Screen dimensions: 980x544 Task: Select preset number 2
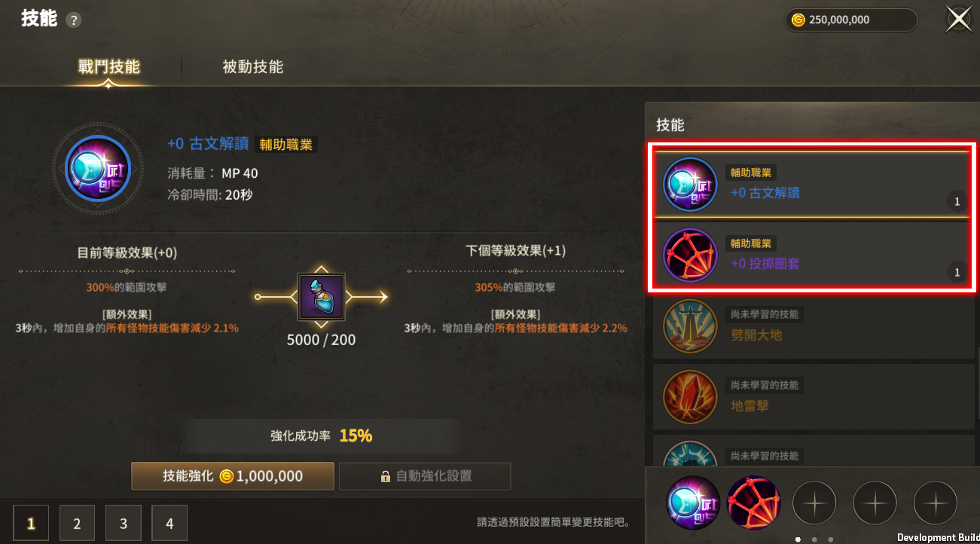[x=77, y=524]
